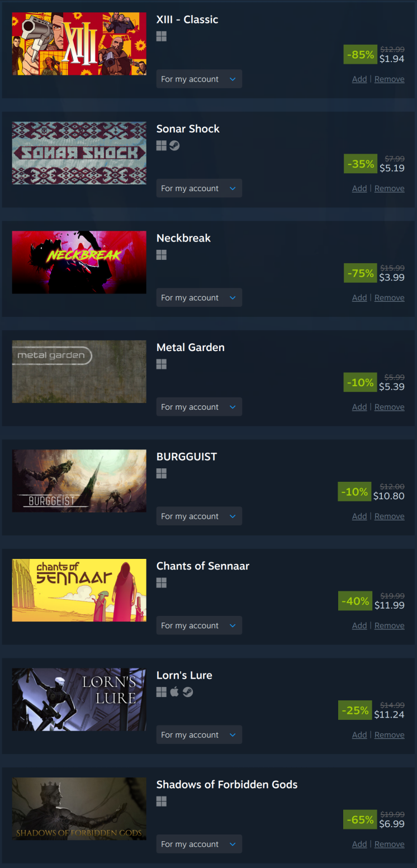The height and width of the screenshot is (868, 417).
Task: Open the Chants of Sennaar cover image
Action: point(79,590)
